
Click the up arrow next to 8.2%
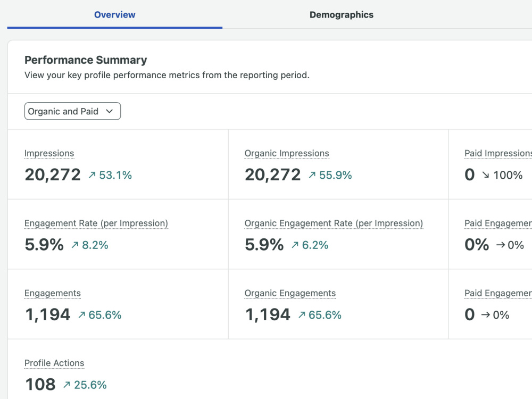click(75, 245)
